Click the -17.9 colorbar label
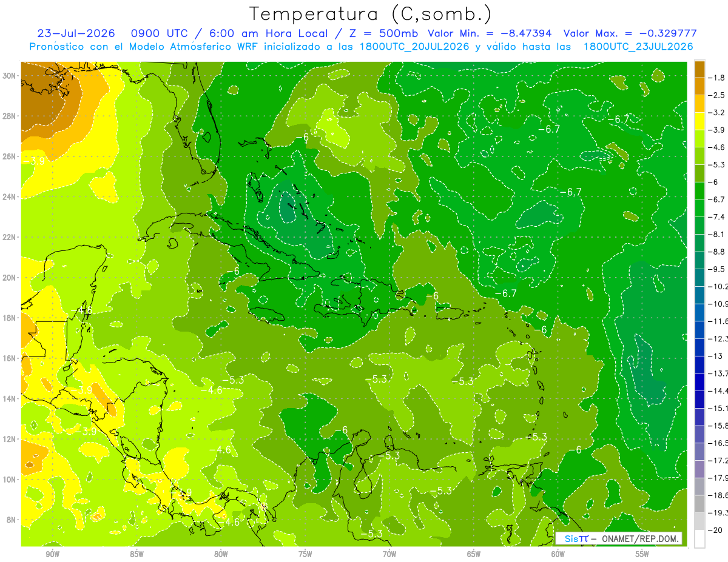The image size is (728, 562). [x=718, y=478]
